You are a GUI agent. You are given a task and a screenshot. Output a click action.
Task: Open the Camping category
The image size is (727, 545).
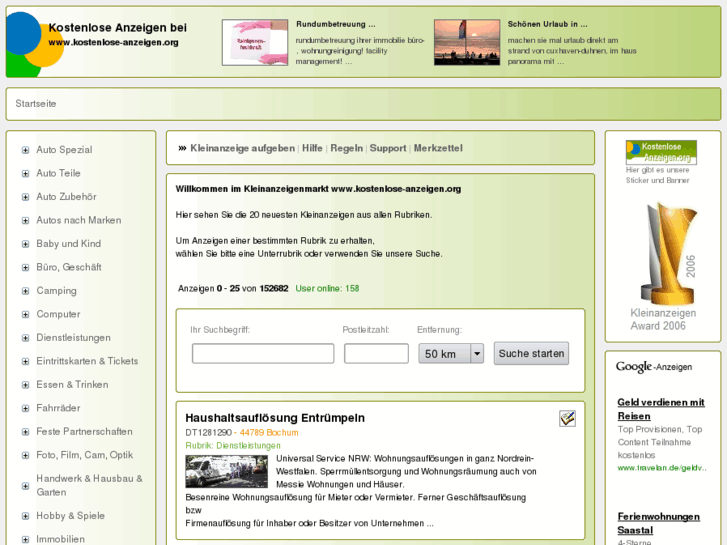57,291
